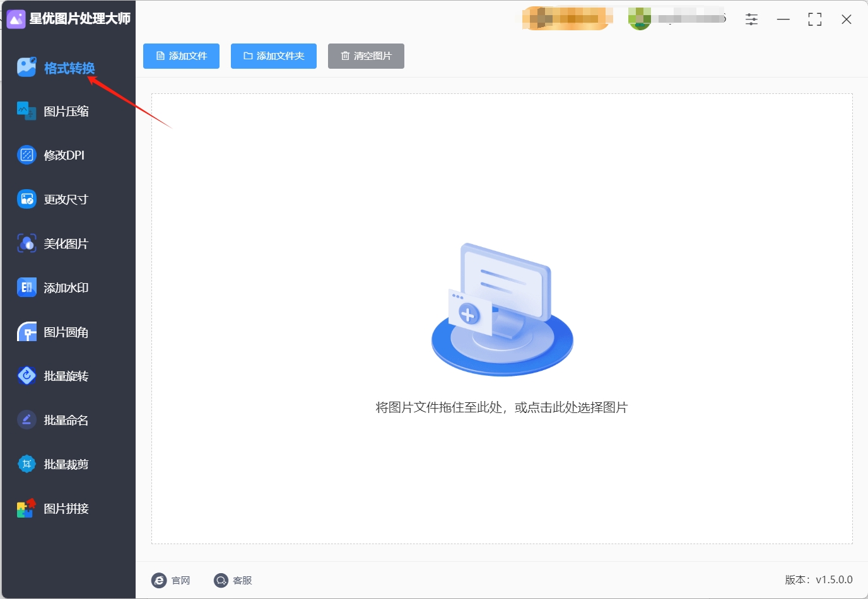Click the 图片拼接 puzzle icon

click(26, 508)
